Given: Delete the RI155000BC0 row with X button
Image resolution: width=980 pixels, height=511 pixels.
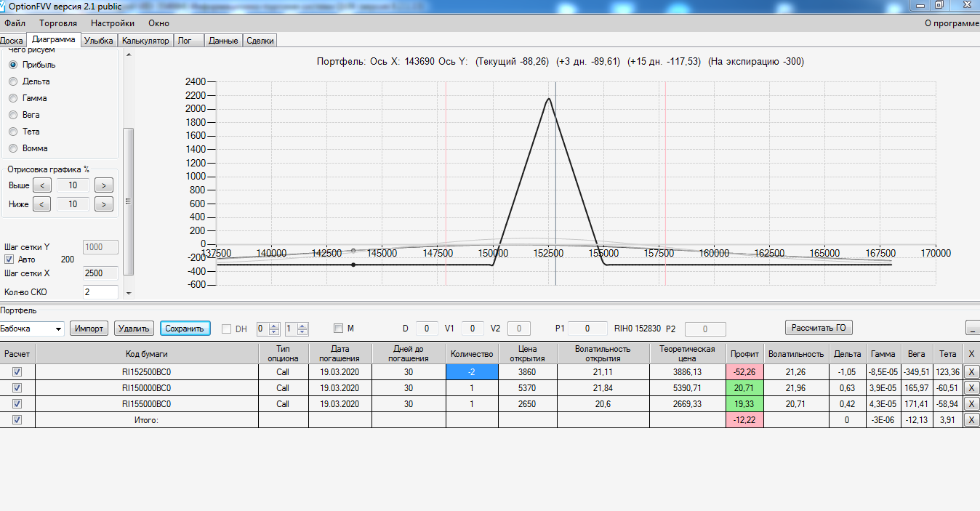Looking at the screenshot, I should (971, 404).
